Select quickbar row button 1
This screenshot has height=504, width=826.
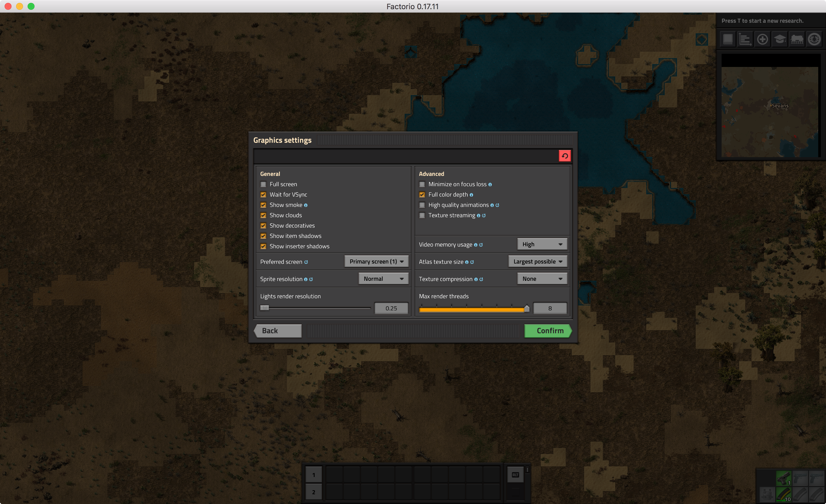coord(314,474)
